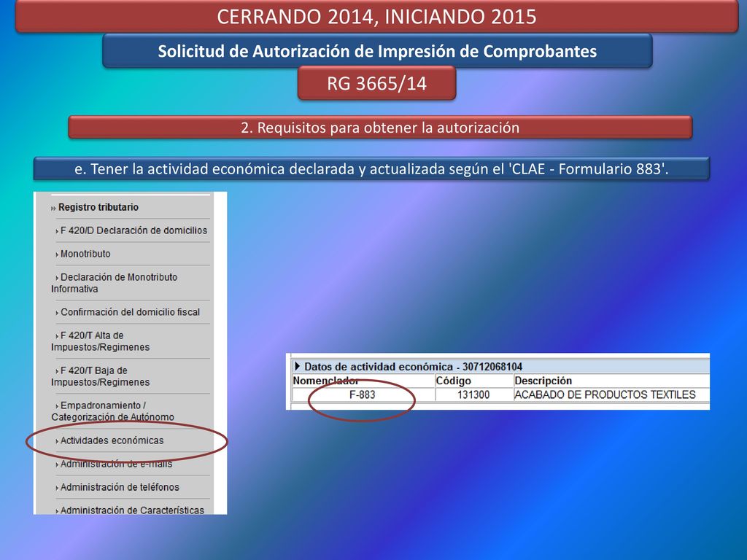Click the CERRANDO 2014, INICIANDO 2015 title banner
This screenshot has width=747, height=560.
tap(376, 17)
